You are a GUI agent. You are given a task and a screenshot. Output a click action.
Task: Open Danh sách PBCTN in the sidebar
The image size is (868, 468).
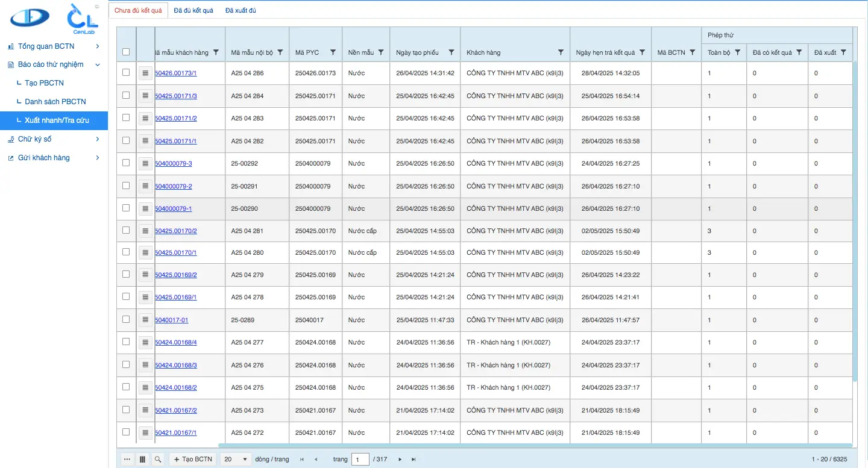(x=55, y=102)
